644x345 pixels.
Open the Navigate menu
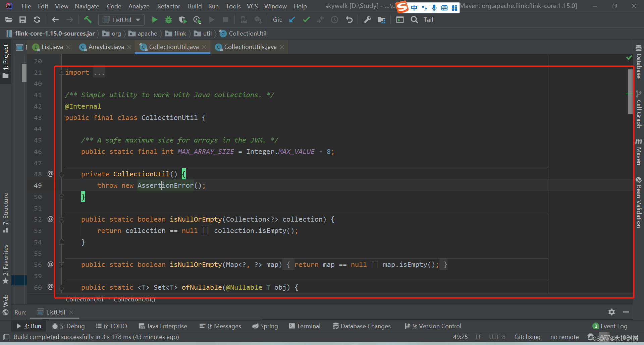tap(87, 6)
